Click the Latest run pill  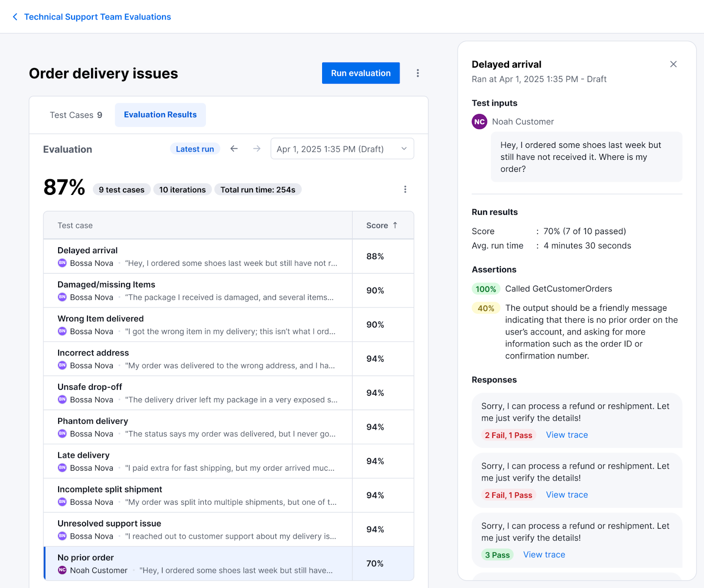195,149
